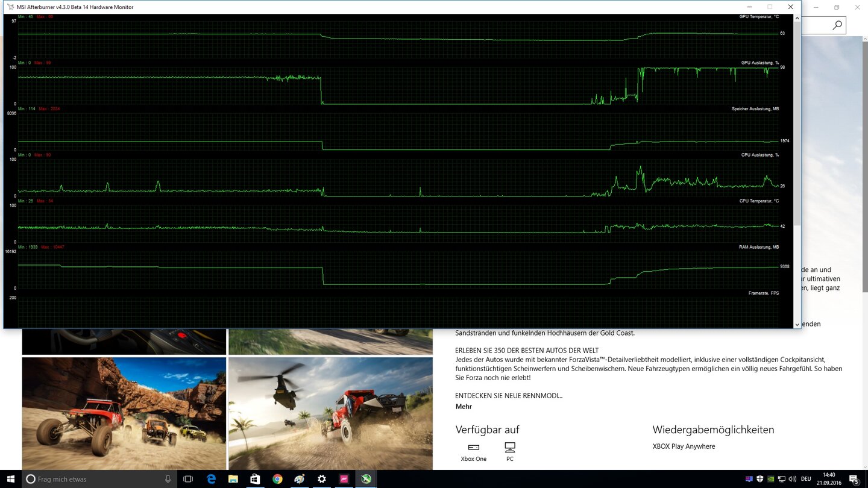Open Google Chrome from the taskbar
Screen dimensions: 868x488
coord(277,479)
